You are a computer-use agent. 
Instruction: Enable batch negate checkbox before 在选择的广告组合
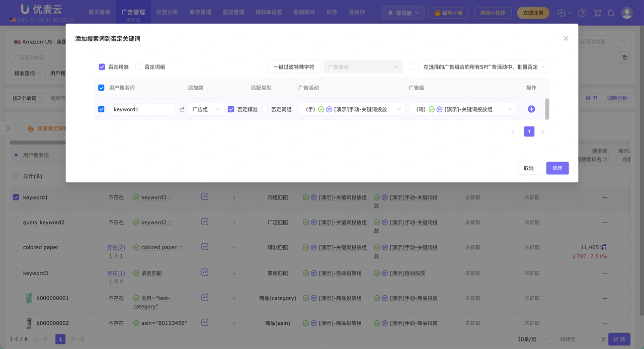(x=413, y=67)
